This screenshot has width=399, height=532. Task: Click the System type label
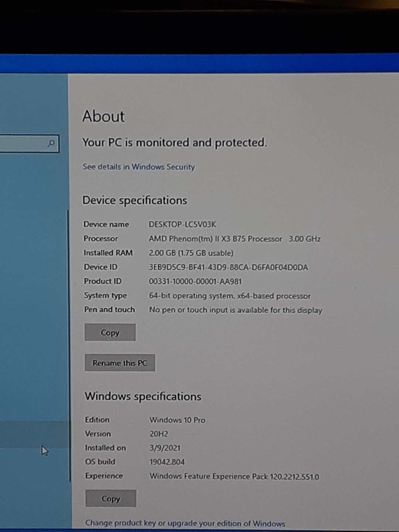tap(105, 296)
